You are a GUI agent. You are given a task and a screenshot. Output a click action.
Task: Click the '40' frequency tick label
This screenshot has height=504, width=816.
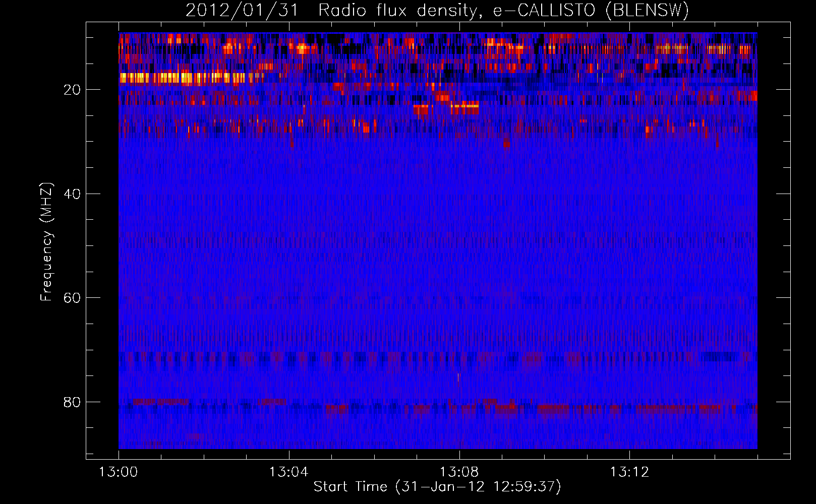[72, 194]
